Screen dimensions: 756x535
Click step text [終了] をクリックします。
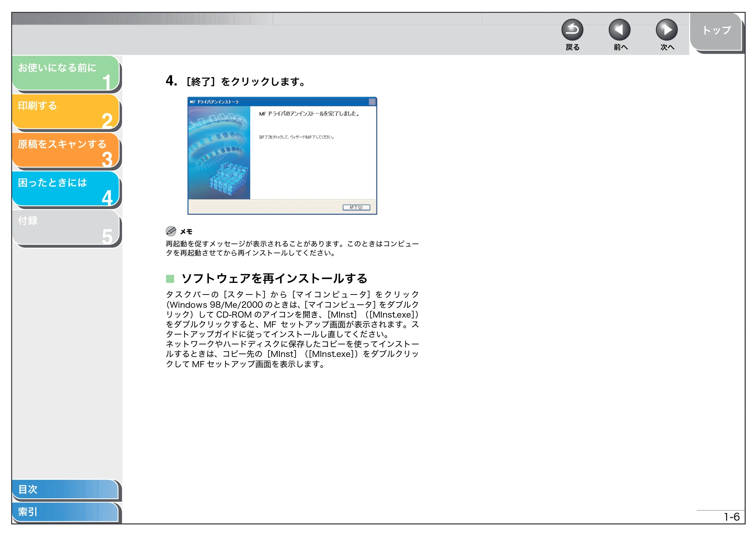(x=246, y=81)
